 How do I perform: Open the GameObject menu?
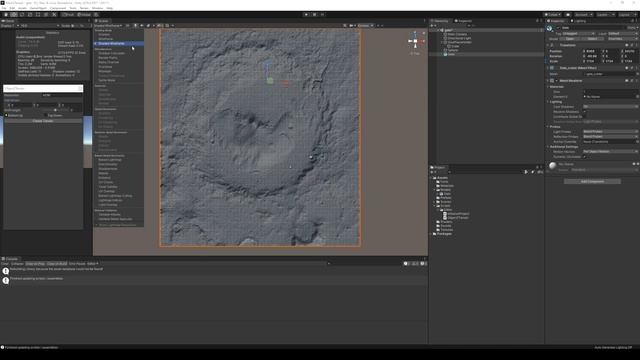point(38,8)
